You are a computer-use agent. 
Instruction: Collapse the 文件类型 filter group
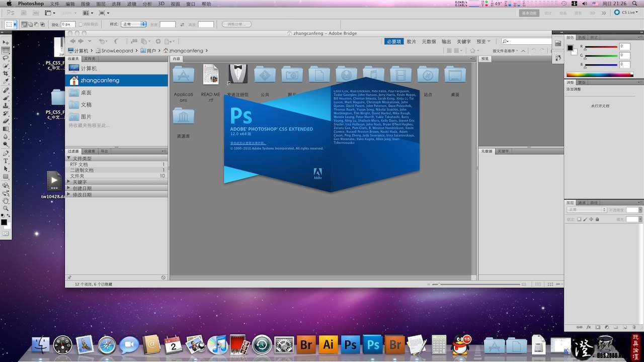69,158
